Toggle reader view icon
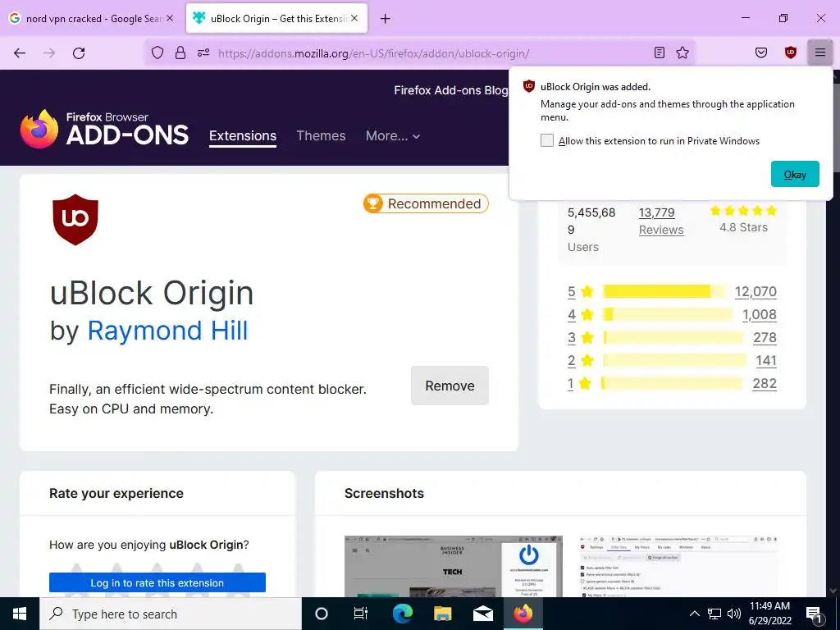Viewport: 840px width, 630px height. click(x=660, y=52)
